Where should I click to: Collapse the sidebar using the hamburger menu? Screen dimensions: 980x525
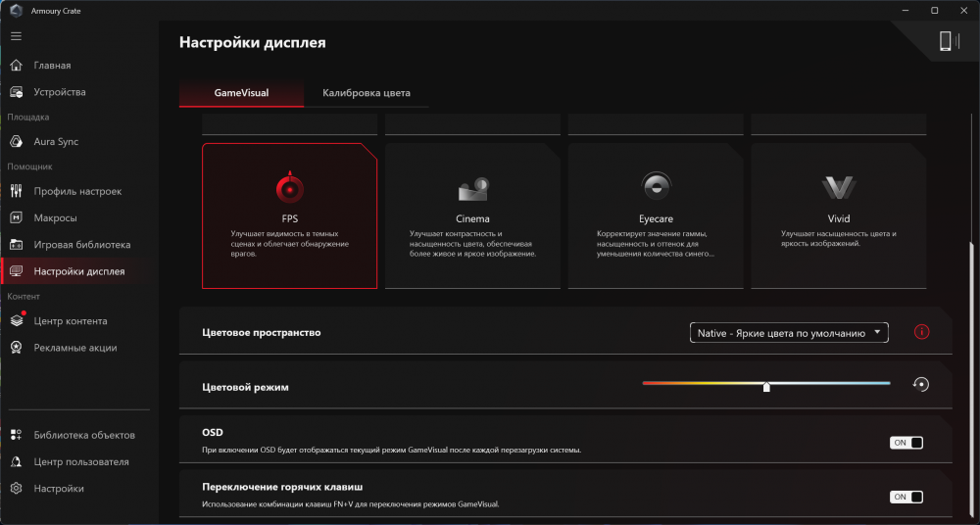pyautogui.click(x=16, y=36)
